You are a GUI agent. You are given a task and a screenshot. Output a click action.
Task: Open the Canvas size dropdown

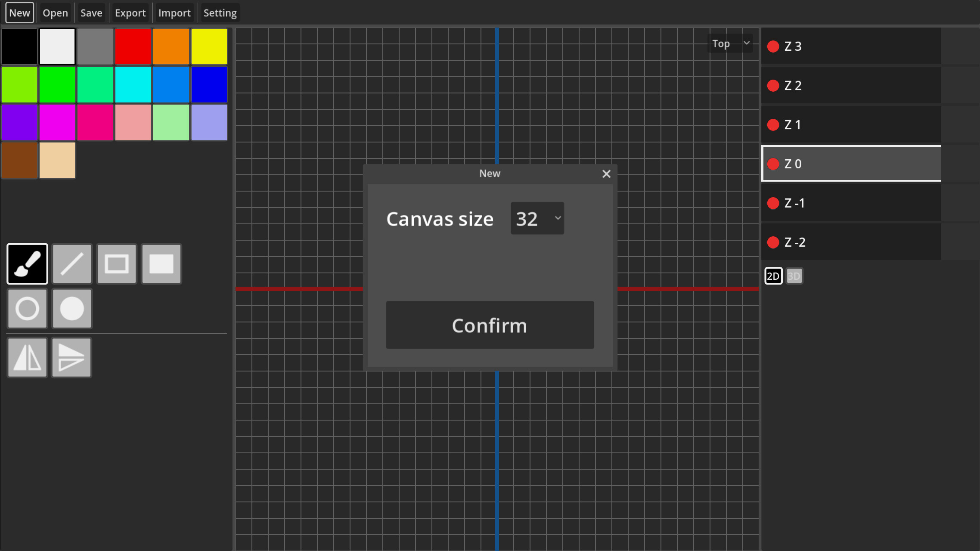pyautogui.click(x=537, y=218)
